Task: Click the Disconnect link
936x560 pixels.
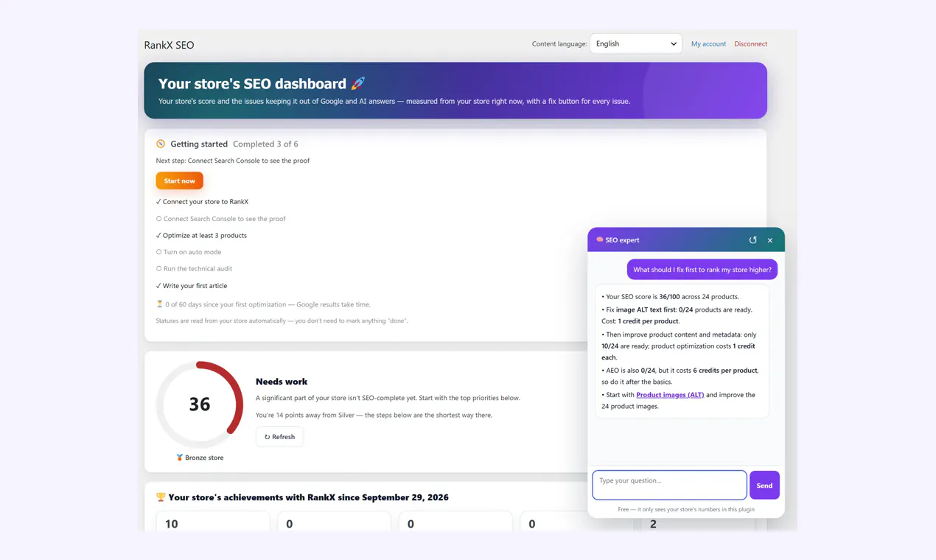Action: 750,43
